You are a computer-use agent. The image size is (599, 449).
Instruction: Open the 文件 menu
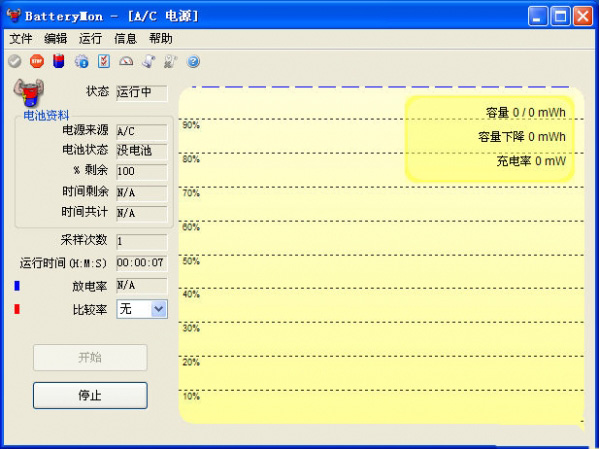(21, 39)
